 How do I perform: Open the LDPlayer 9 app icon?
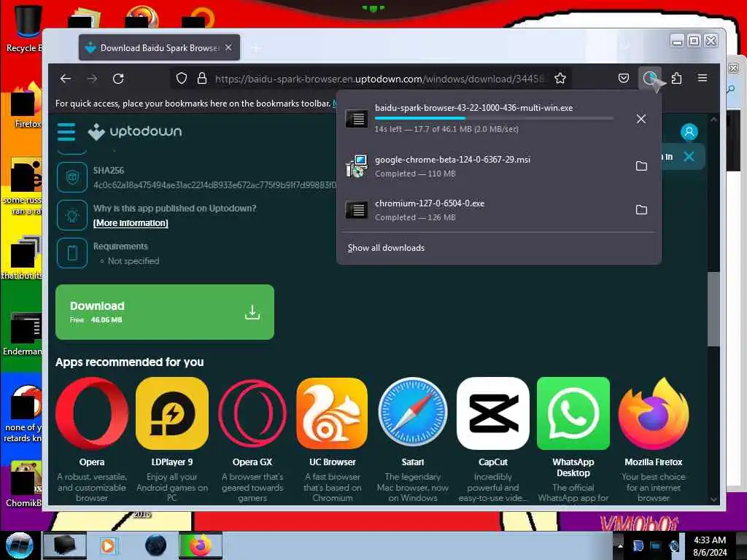pyautogui.click(x=172, y=413)
